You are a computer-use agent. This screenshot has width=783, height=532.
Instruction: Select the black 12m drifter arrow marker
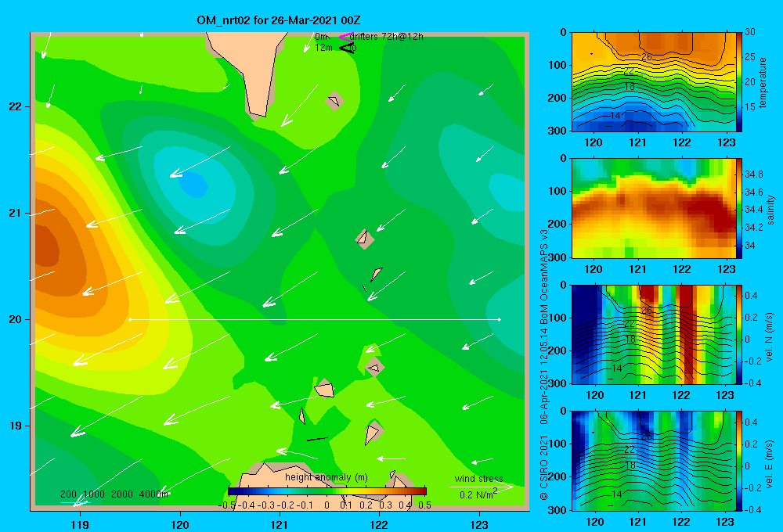(x=345, y=48)
